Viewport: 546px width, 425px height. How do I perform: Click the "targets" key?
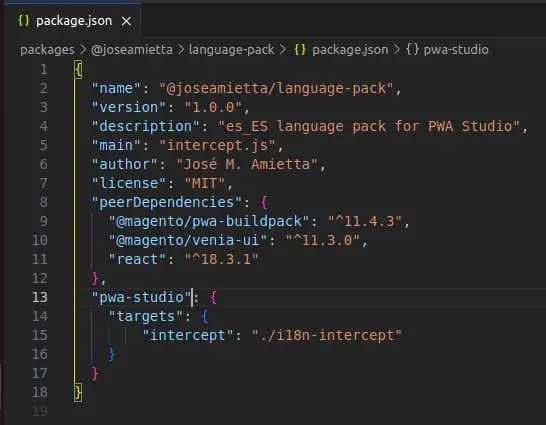[x=146, y=316]
